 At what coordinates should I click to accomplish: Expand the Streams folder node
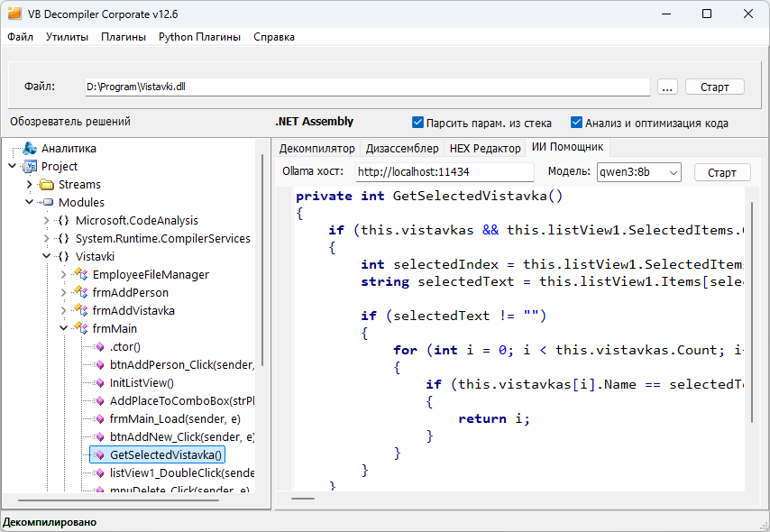(x=30, y=184)
